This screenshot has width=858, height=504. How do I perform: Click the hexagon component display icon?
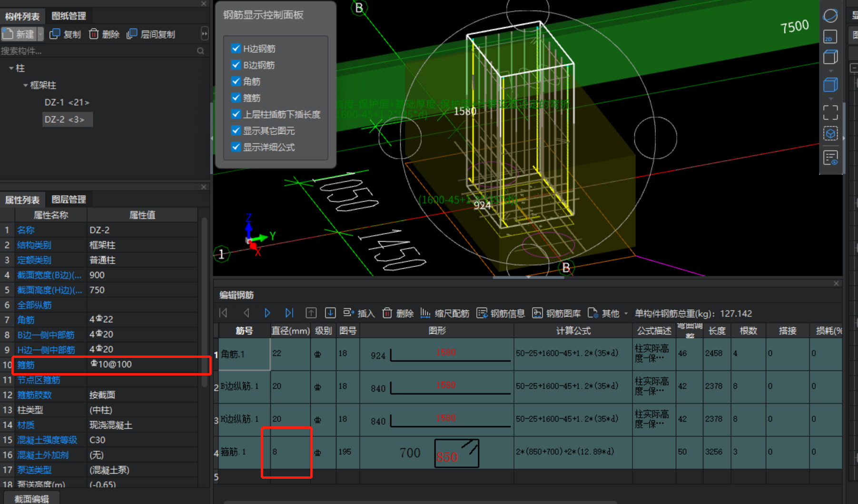(830, 134)
